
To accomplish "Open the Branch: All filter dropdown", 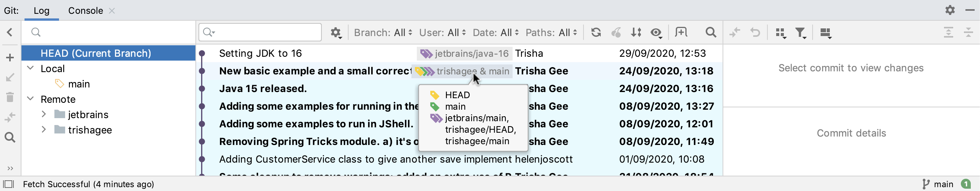I will click(383, 33).
